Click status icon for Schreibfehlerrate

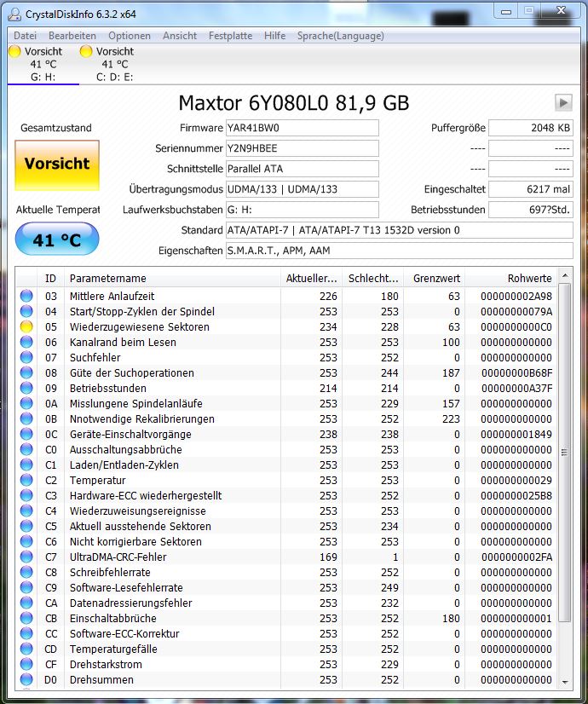[x=27, y=572]
